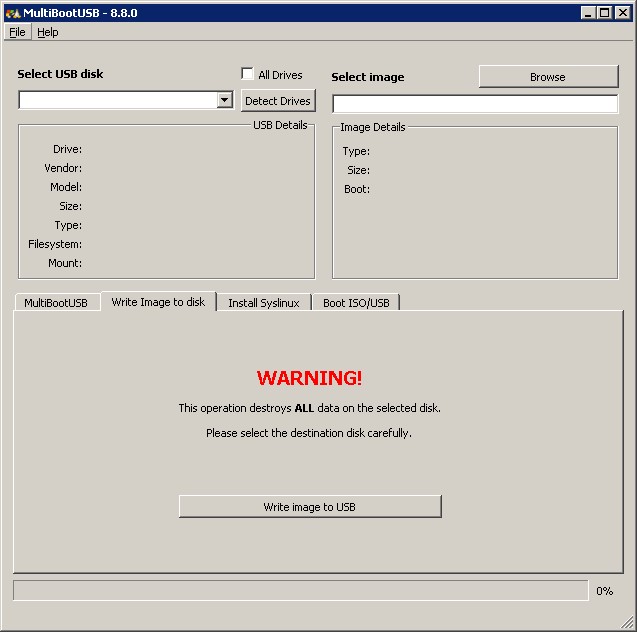Click text 'Please select the destination disk carefully.'
This screenshot has height=632, width=637.
click(309, 433)
